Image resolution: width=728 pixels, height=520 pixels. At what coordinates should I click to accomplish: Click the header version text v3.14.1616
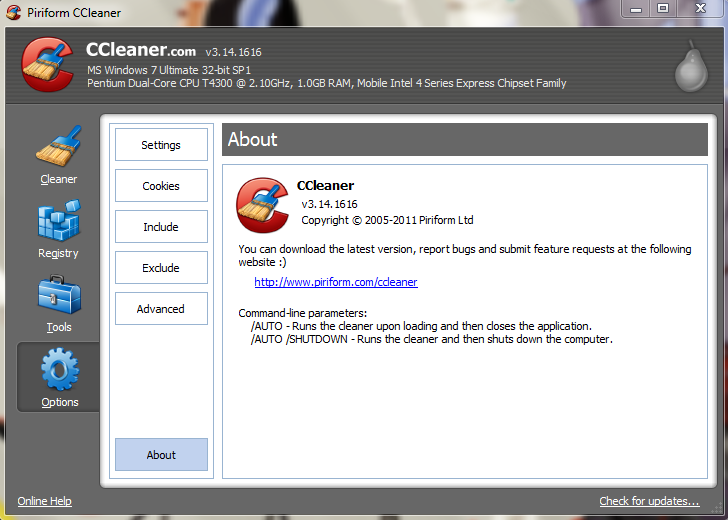pyautogui.click(x=234, y=52)
